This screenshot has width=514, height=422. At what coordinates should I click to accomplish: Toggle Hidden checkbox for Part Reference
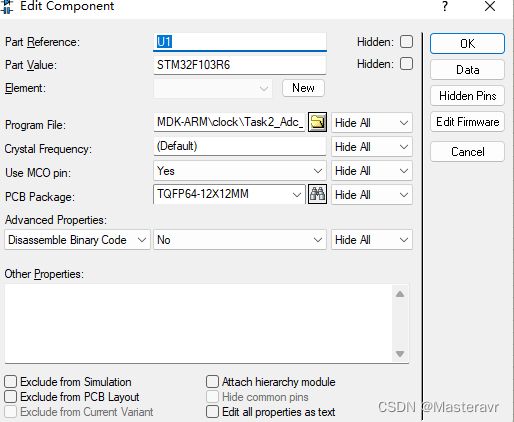406,42
